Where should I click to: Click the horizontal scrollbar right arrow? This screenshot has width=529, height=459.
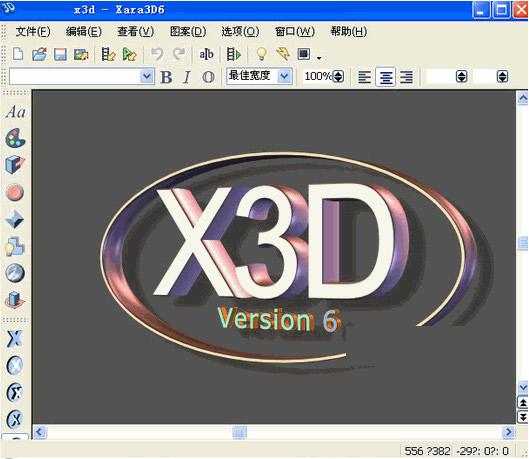tap(508, 432)
